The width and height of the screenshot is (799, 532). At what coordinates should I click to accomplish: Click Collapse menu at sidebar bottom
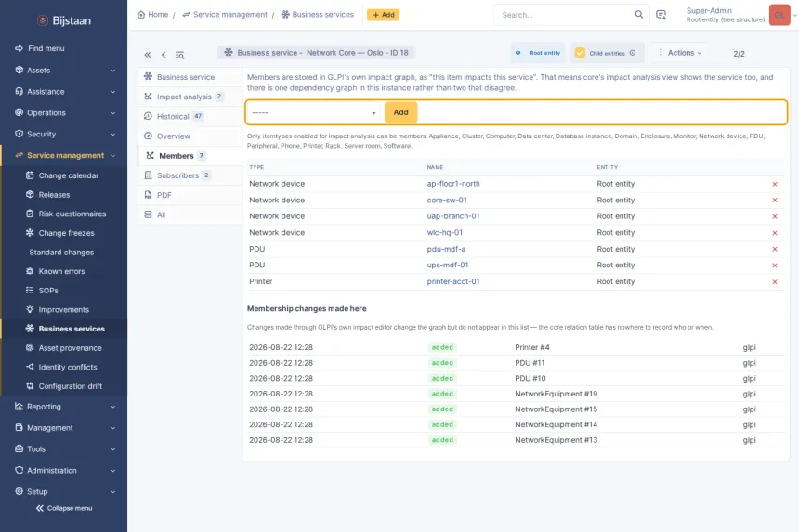pos(64,508)
